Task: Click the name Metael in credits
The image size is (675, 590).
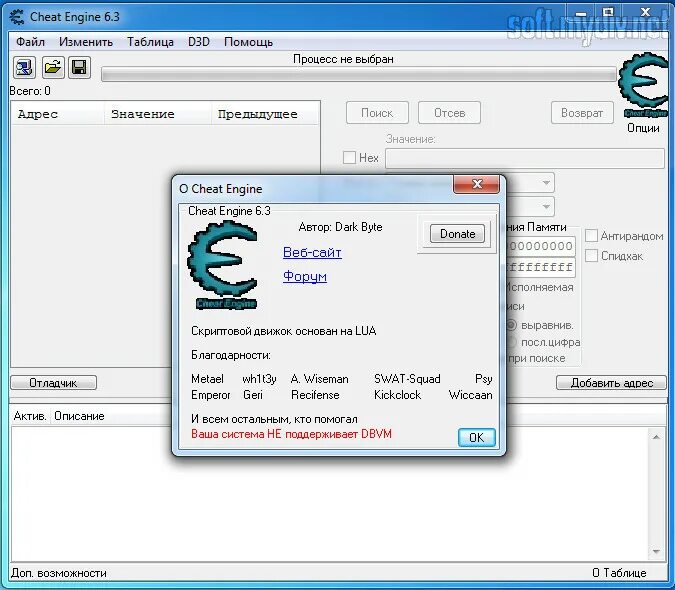Action: 207,379
